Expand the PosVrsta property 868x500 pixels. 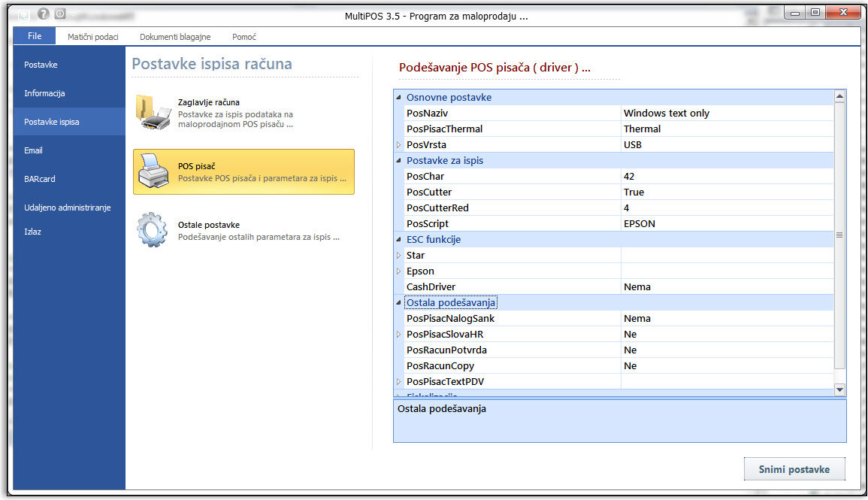coord(398,145)
